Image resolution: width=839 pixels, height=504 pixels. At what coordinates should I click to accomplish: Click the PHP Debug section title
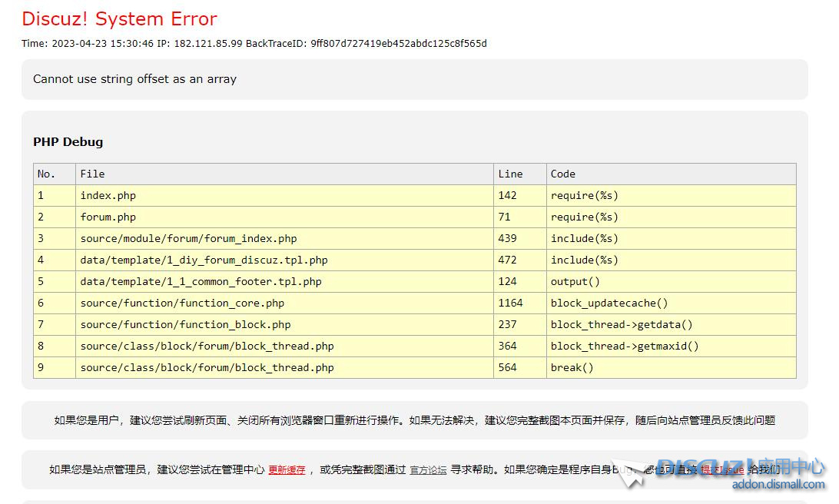pyautogui.click(x=68, y=142)
